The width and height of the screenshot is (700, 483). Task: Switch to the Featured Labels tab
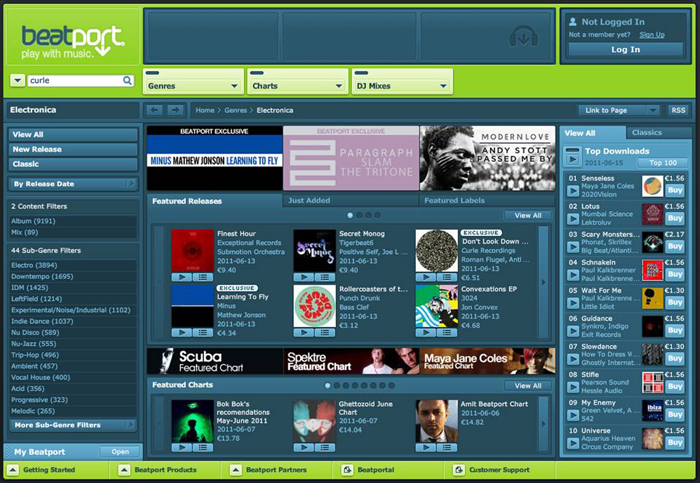click(487, 200)
